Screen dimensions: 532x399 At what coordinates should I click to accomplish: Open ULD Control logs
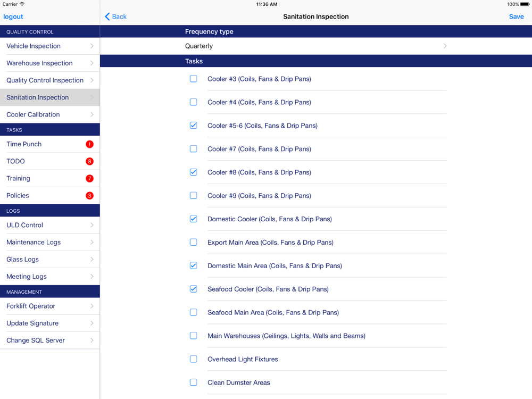[x=50, y=225]
